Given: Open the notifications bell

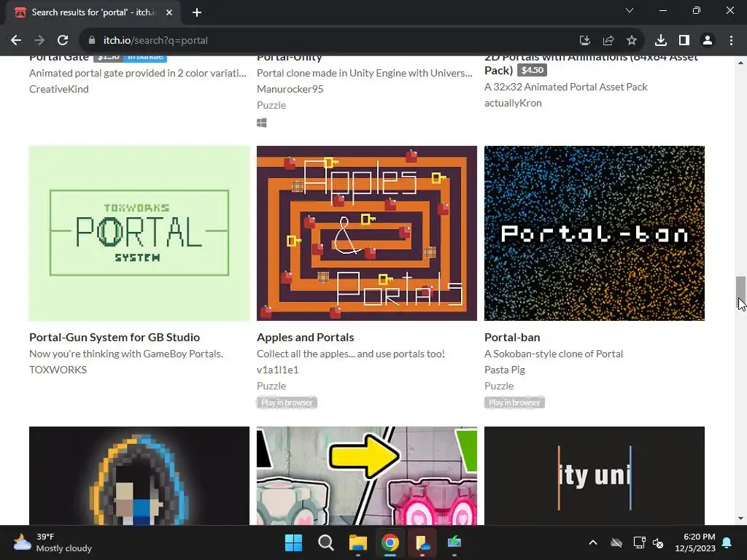Looking at the screenshot, I should (727, 542).
